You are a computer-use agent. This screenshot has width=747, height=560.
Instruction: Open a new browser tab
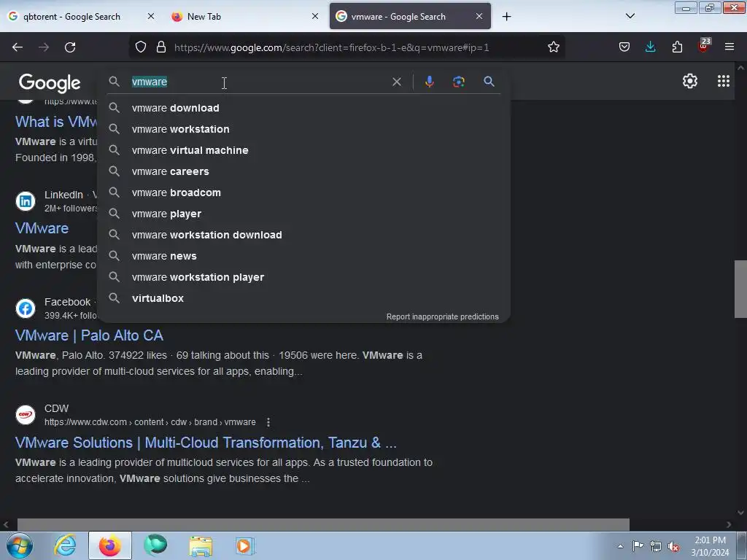(x=506, y=17)
